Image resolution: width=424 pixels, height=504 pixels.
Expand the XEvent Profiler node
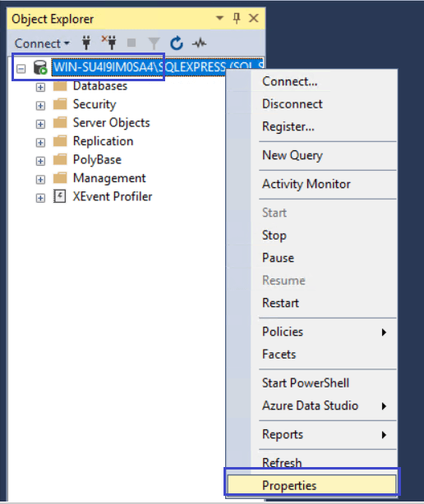(x=40, y=198)
